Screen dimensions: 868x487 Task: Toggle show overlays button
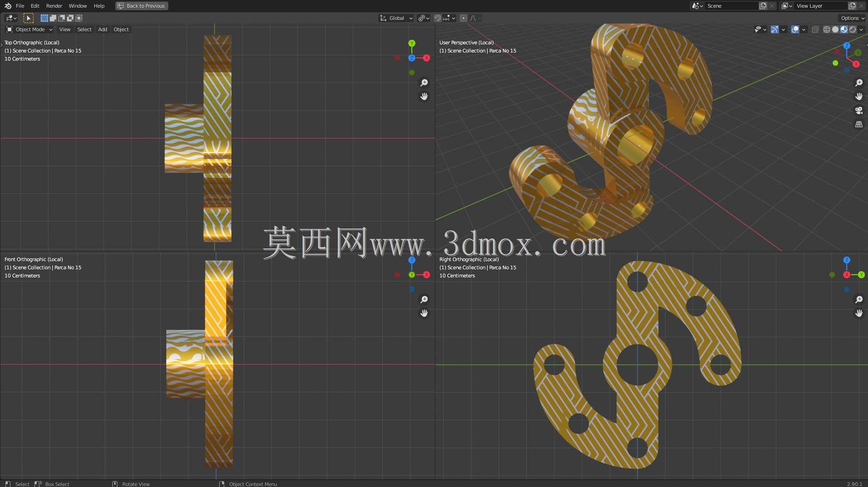click(795, 29)
